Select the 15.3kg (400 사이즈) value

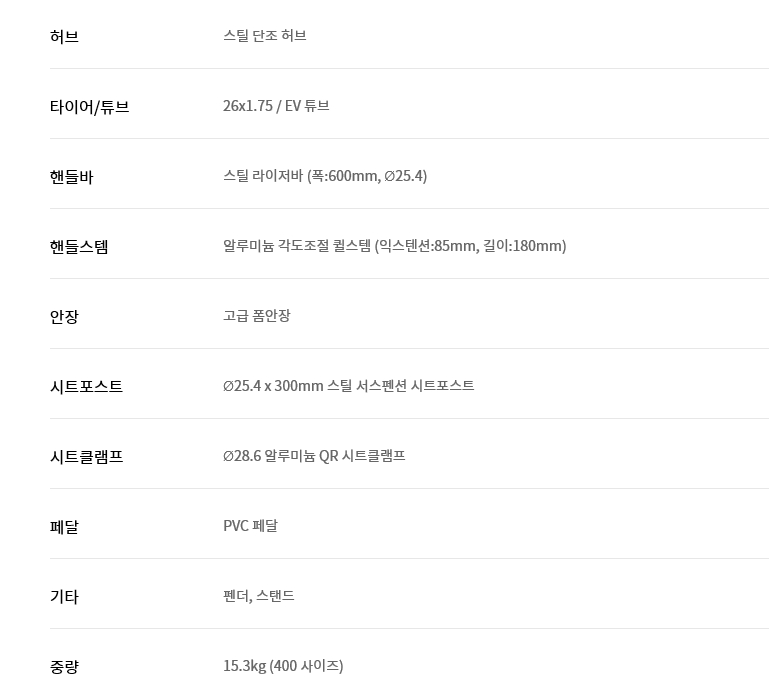click(283, 666)
